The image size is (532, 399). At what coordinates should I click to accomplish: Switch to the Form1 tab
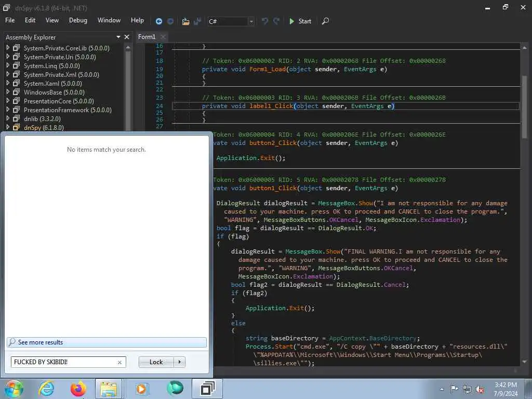tap(147, 37)
